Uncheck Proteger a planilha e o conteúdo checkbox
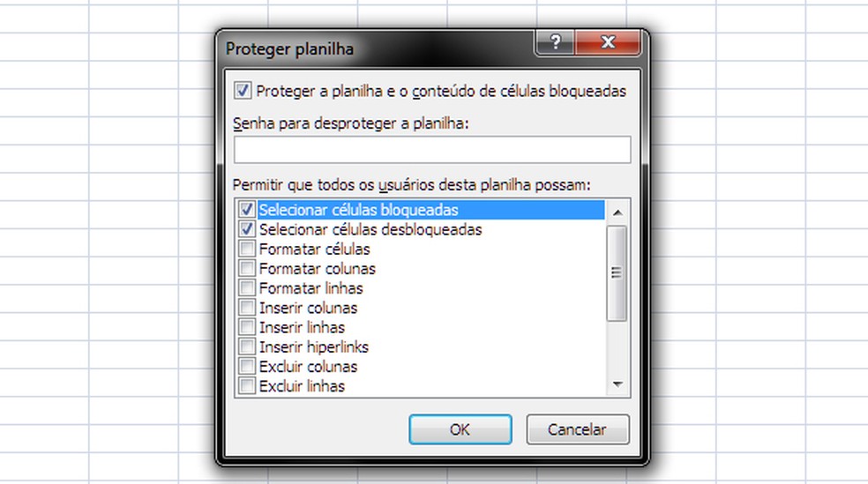The width and height of the screenshot is (868, 484). 243,91
